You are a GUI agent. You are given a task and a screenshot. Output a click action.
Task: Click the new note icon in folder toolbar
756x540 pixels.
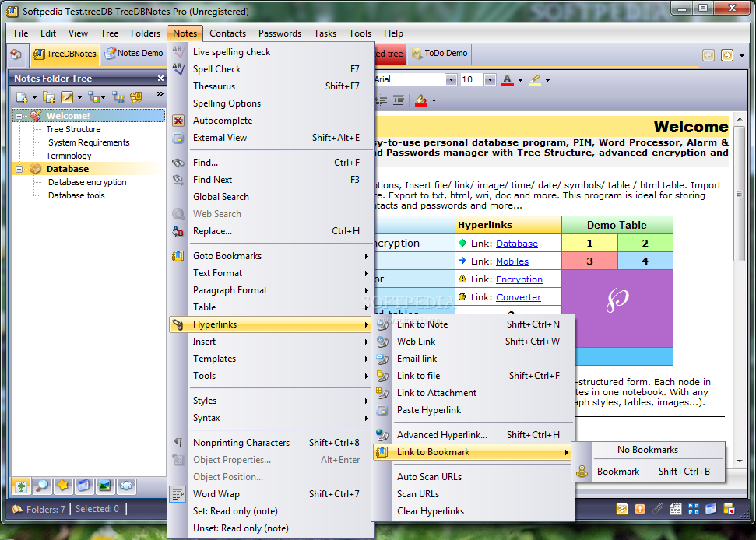pyautogui.click(x=22, y=97)
